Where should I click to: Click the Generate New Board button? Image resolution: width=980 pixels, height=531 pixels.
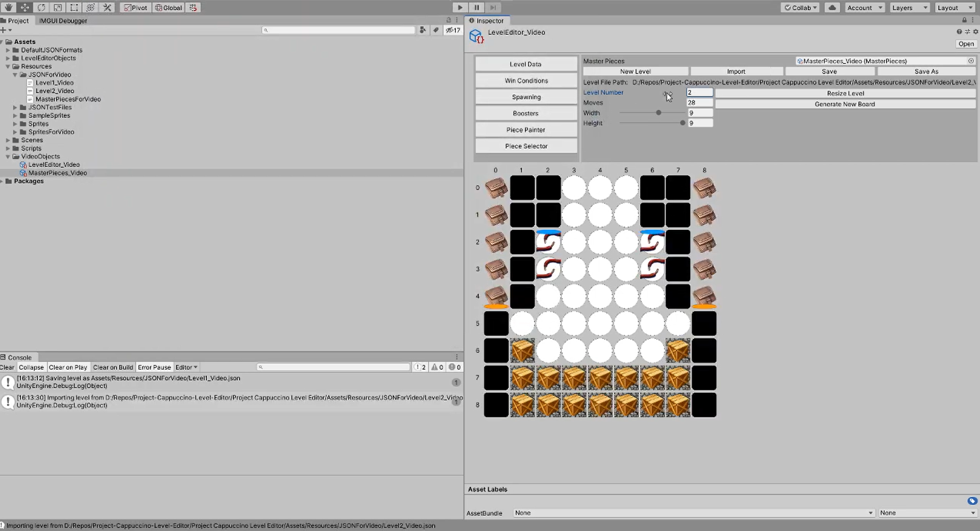[845, 104]
